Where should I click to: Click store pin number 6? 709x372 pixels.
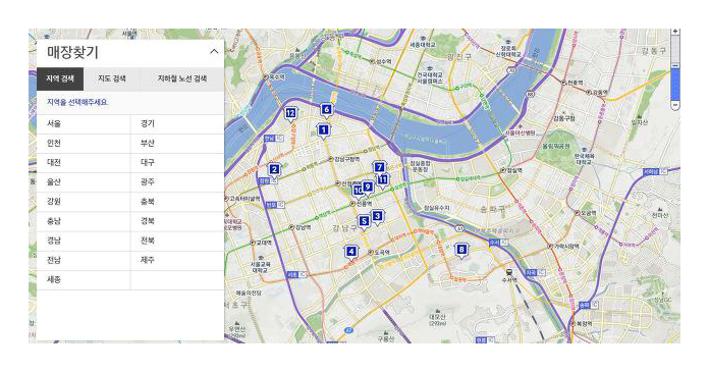coord(326,110)
